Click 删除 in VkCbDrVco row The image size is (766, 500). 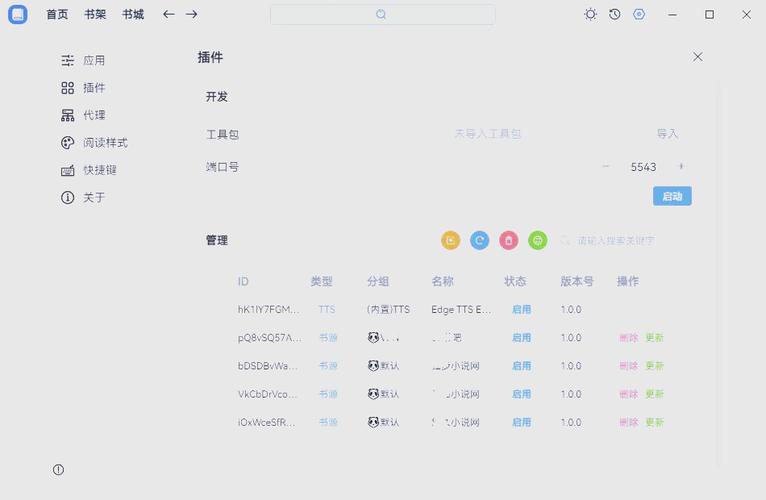pyautogui.click(x=629, y=394)
